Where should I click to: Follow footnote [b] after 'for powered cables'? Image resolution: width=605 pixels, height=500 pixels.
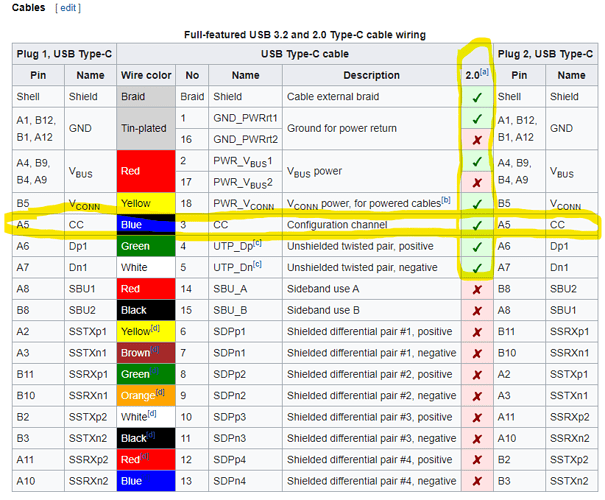[446, 200]
